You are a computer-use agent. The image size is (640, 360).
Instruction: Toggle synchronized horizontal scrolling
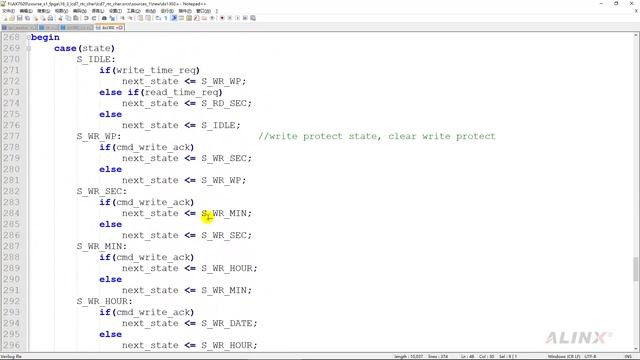[148, 18]
